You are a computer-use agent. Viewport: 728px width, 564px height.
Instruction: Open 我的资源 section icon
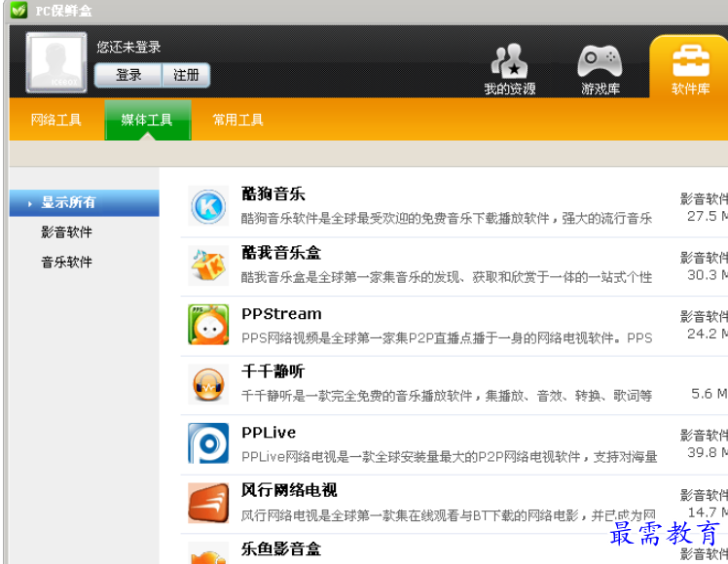pyautogui.click(x=510, y=60)
